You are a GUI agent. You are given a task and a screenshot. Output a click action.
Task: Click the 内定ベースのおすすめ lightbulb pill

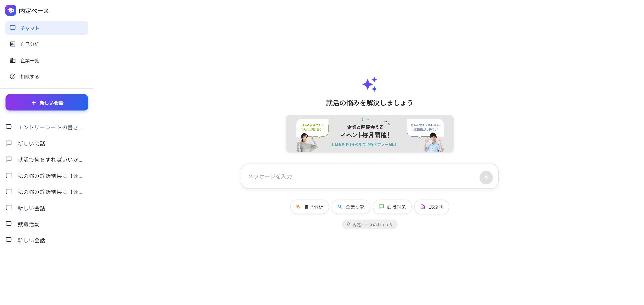point(370,225)
